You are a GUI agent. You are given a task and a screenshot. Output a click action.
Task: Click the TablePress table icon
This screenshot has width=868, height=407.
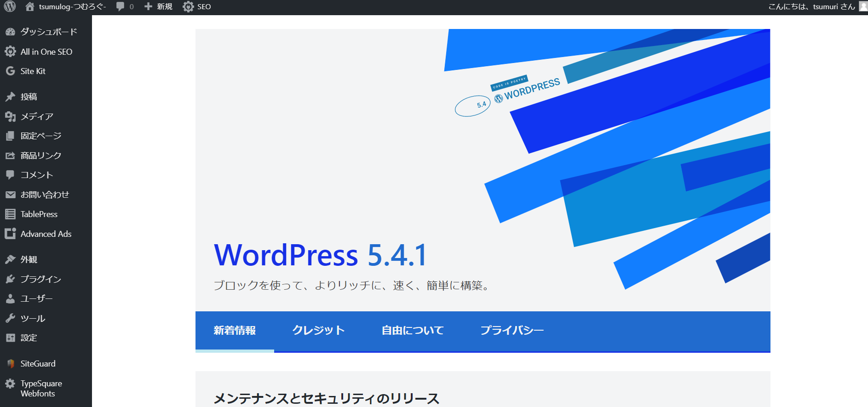(10, 214)
